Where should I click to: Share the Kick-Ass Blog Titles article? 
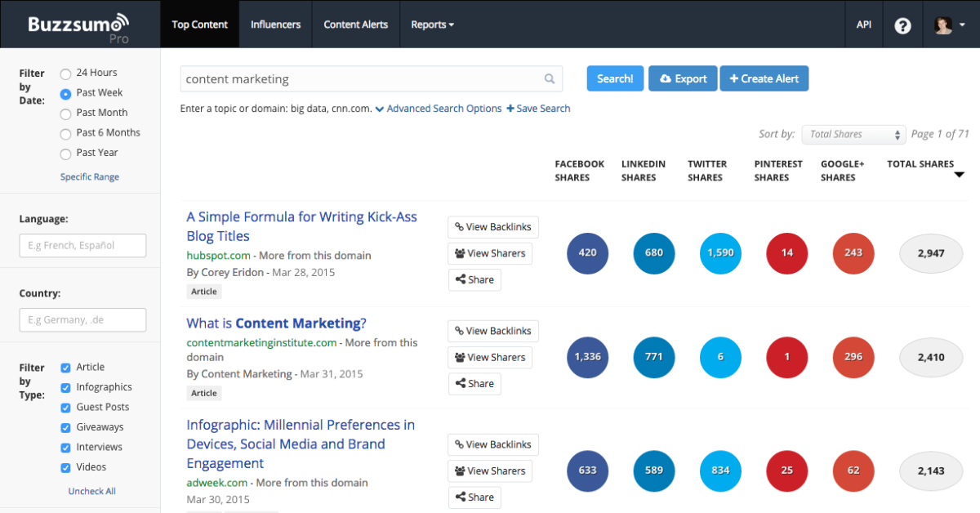click(x=474, y=280)
